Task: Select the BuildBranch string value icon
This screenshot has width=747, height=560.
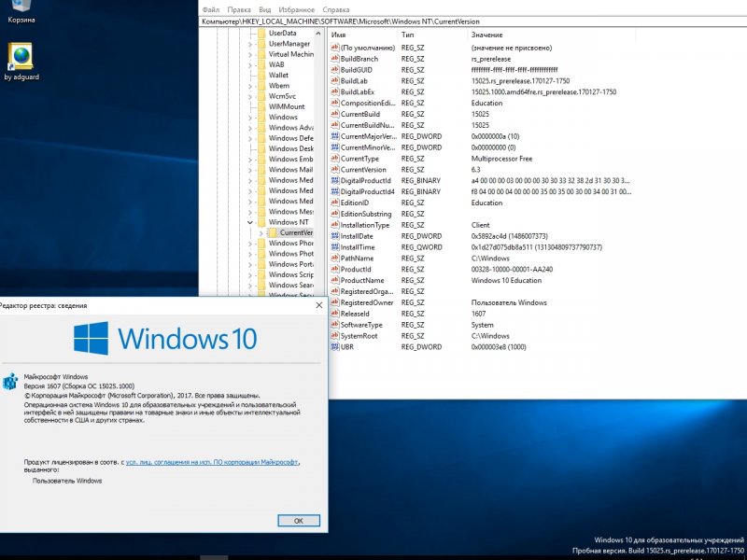Action: 334,59
